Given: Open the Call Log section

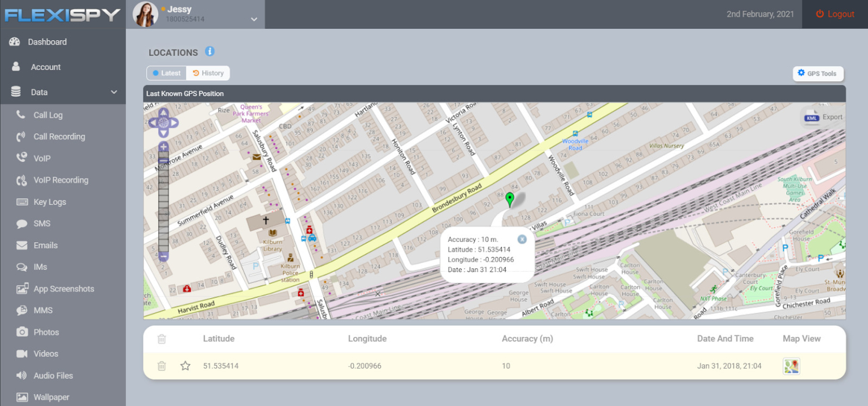Looking at the screenshot, I should (x=49, y=115).
